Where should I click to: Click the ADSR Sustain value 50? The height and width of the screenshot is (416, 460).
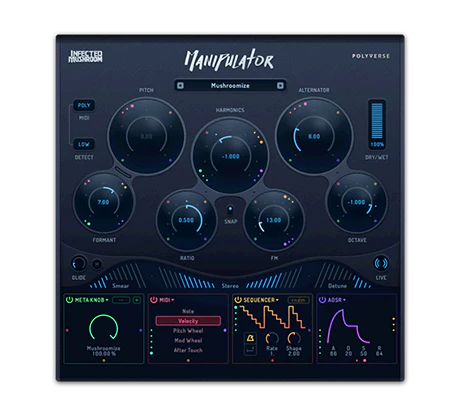pos(364,354)
